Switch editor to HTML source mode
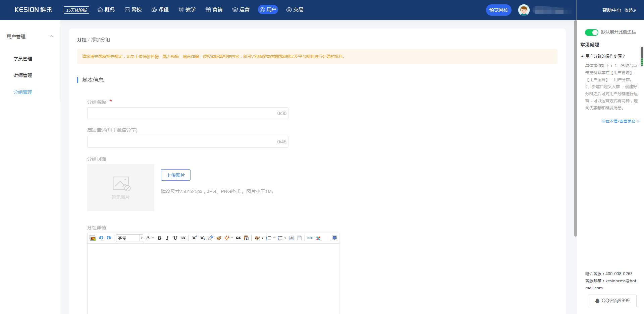Viewport: 644px width, 314px height. [310, 238]
